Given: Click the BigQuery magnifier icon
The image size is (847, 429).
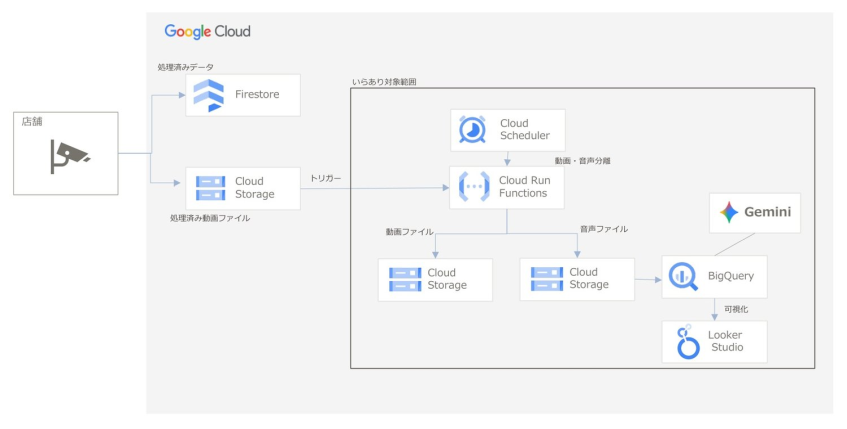Looking at the screenshot, I should click(x=684, y=276).
